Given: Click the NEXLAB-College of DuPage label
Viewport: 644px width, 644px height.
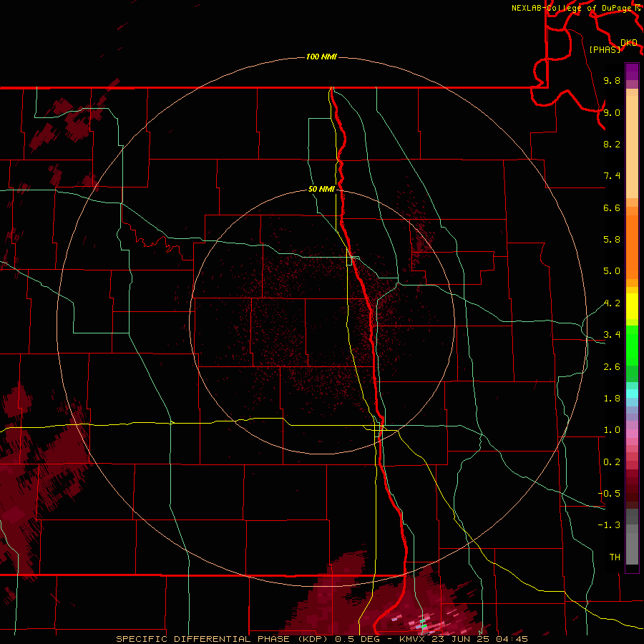Looking at the screenshot, I should tap(573, 8).
